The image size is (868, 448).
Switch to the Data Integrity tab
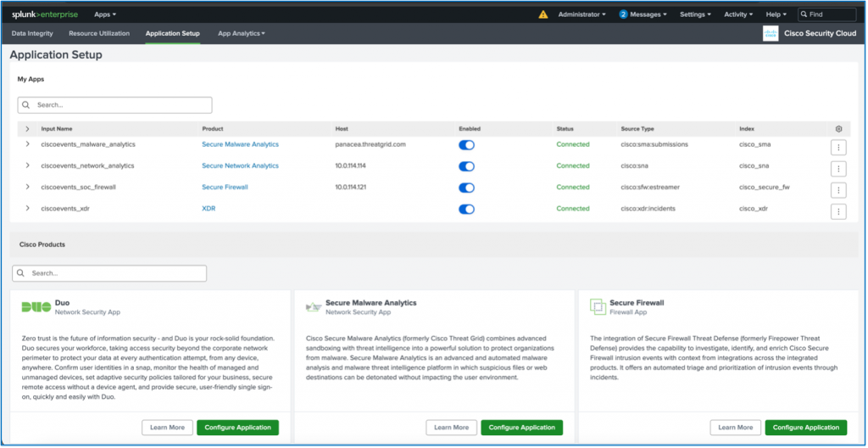coord(32,33)
